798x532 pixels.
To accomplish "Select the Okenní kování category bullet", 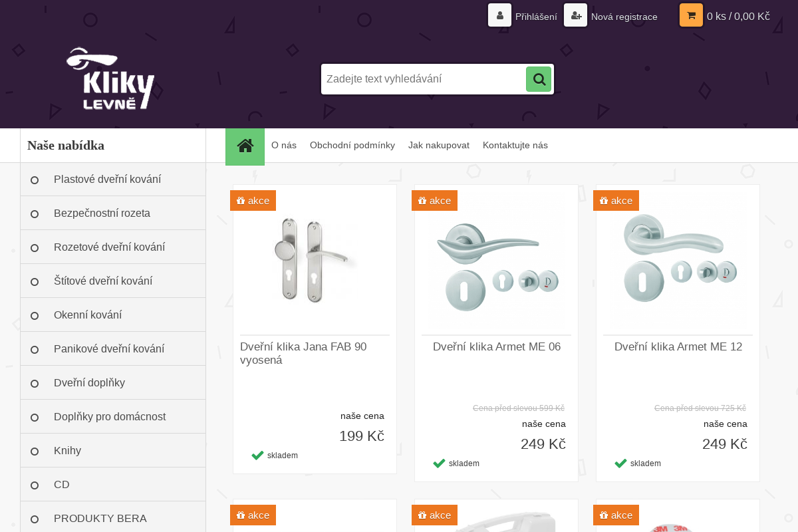I will (x=35, y=316).
